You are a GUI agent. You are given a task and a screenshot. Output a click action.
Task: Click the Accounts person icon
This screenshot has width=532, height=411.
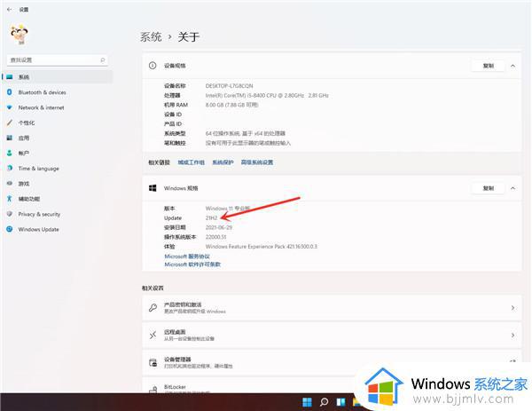(x=10, y=153)
